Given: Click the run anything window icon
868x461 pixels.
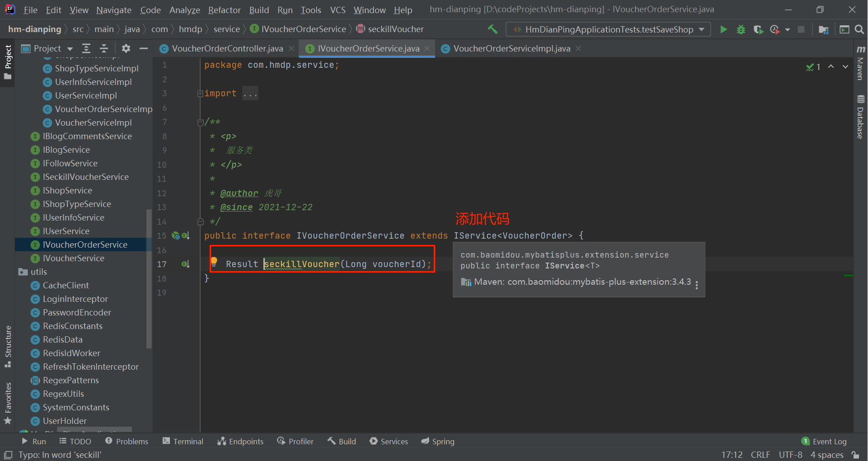Looking at the screenshot, I should [x=844, y=29].
